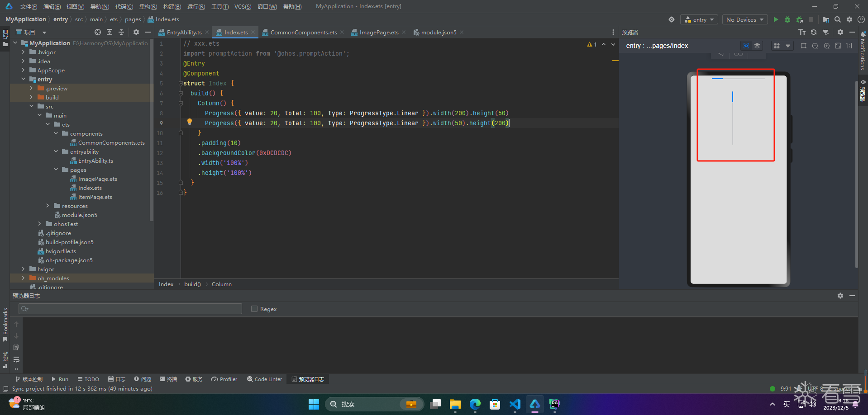Collapse the entry module folder
This screenshot has height=415, width=868.
(x=24, y=79)
